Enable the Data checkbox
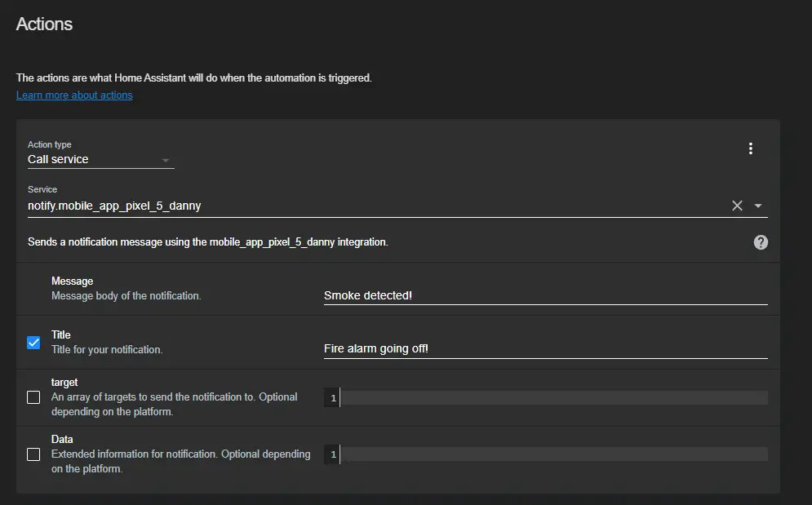Viewport: 812px width, 505px height. coord(33,454)
